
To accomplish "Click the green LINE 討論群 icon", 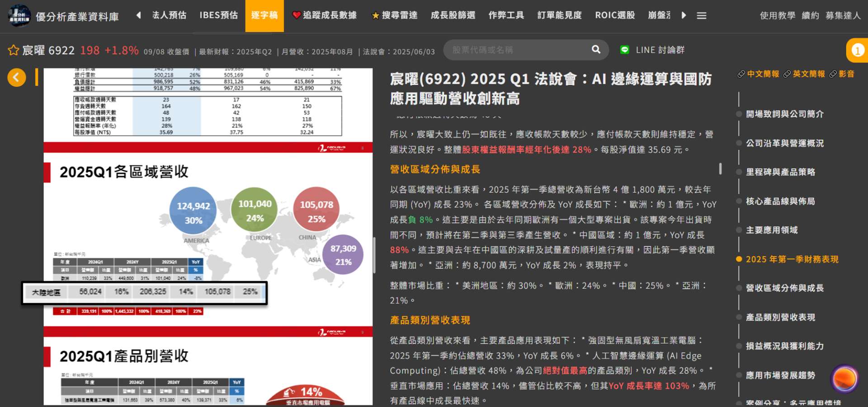I will point(625,50).
